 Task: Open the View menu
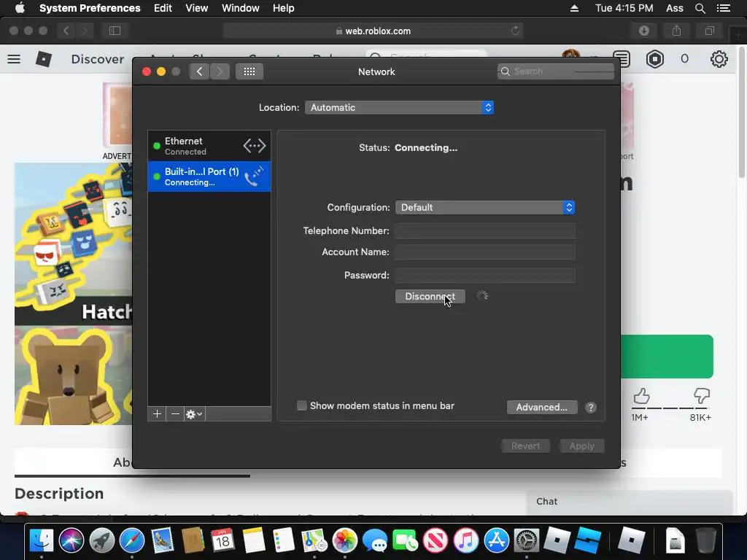[x=196, y=8]
